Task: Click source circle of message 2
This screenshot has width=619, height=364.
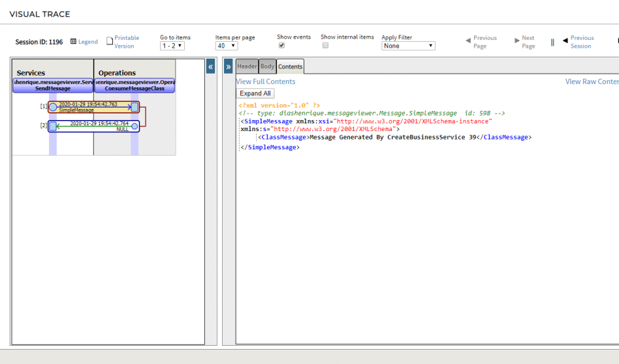Action: (x=135, y=126)
